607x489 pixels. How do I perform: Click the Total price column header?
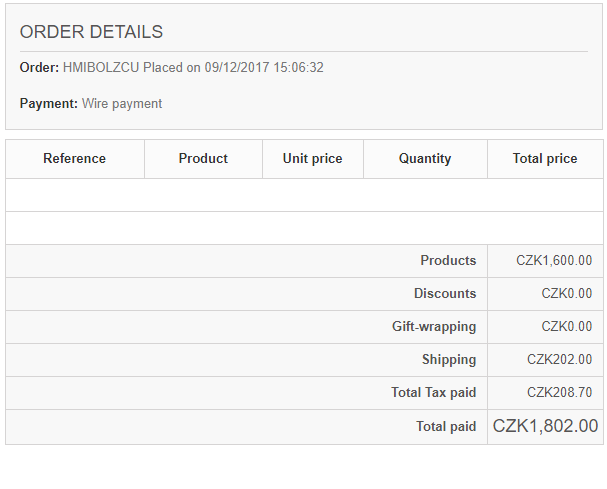click(x=545, y=158)
